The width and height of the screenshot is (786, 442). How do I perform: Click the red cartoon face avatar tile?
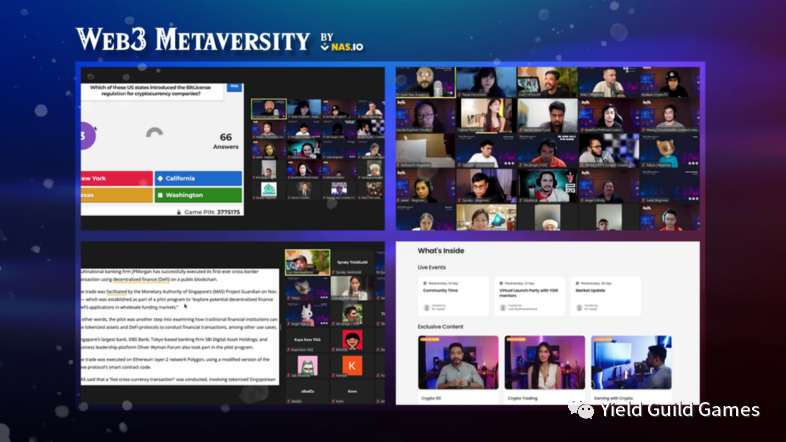point(352,340)
